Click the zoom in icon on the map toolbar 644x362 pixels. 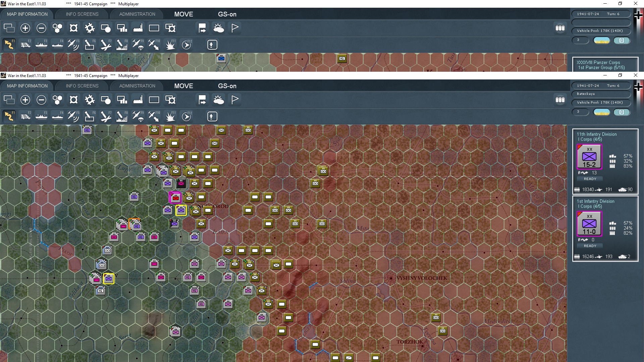point(25,100)
